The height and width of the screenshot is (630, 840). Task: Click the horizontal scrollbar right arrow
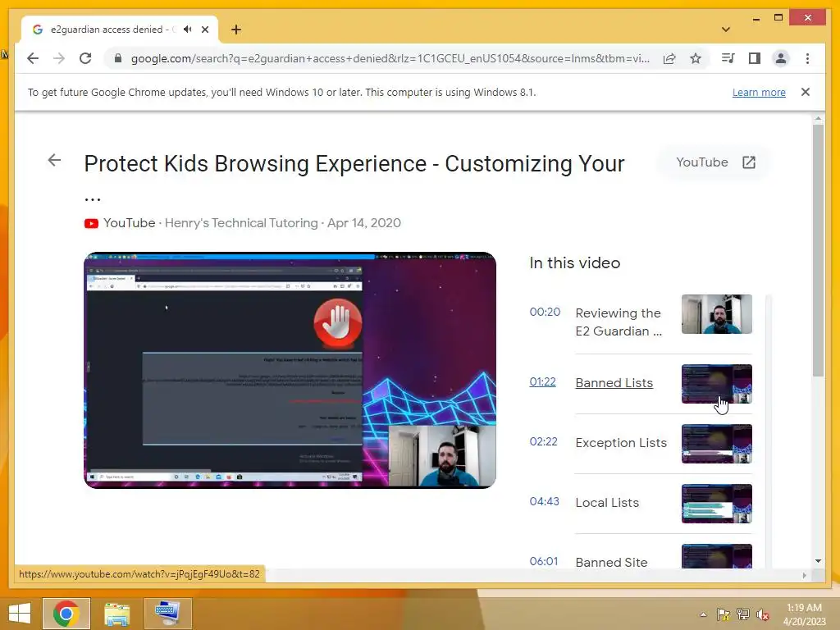coord(804,575)
